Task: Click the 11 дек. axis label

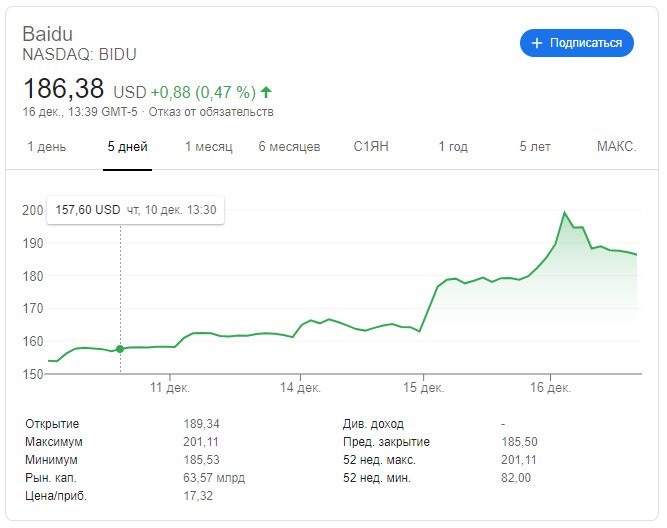Action: [x=170, y=388]
